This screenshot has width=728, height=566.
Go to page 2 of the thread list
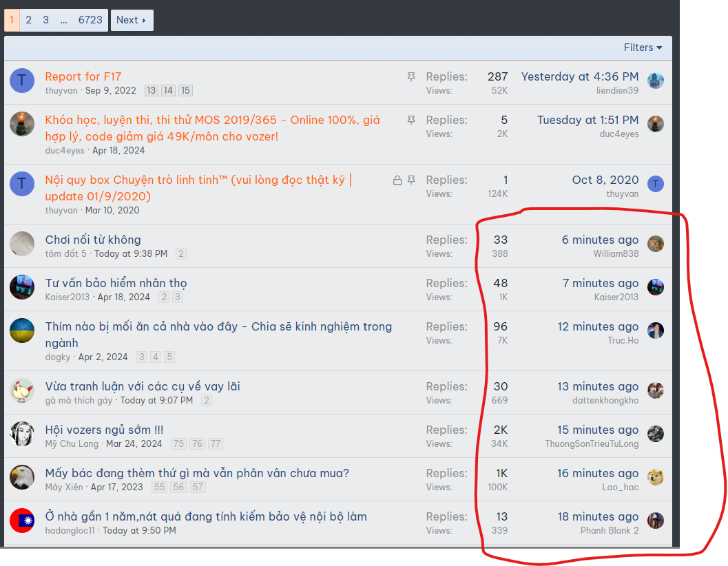pyautogui.click(x=29, y=20)
